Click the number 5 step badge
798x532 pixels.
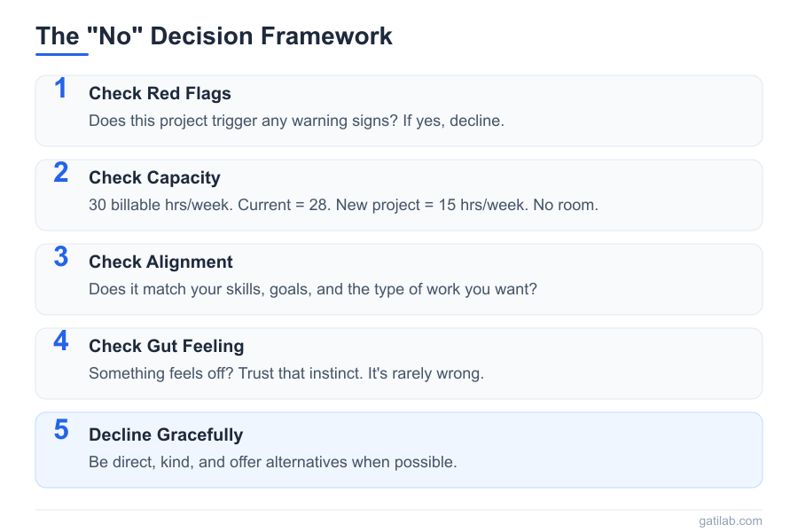click(60, 430)
